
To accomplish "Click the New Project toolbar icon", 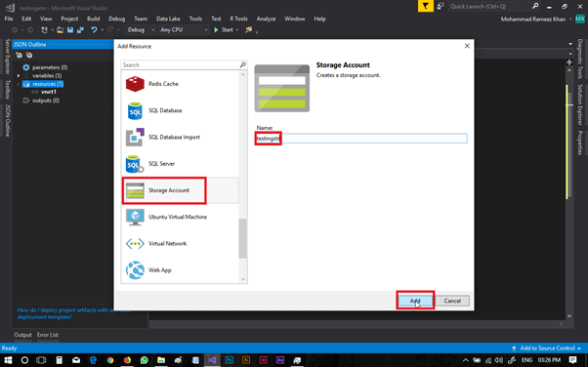I will tap(44, 30).
